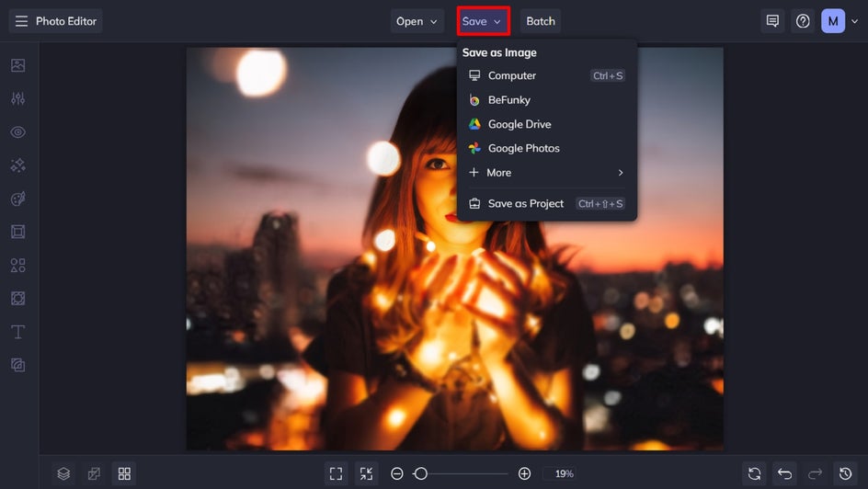Open the Overlays icon in sidebar

[17, 299]
